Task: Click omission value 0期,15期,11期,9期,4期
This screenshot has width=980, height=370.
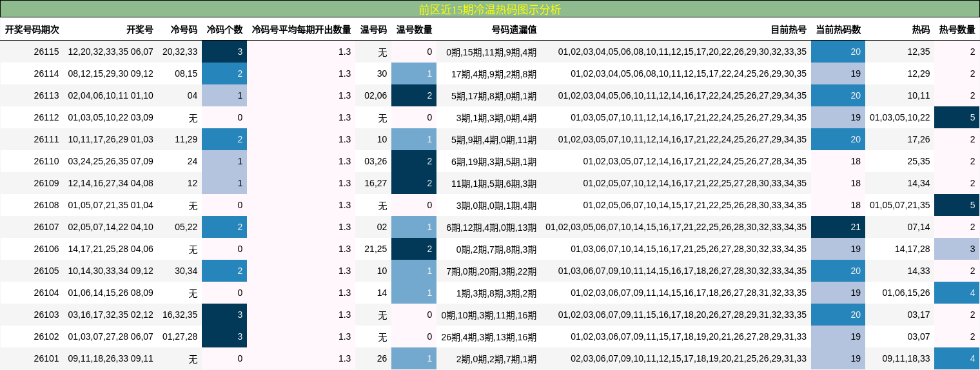Action: (x=491, y=52)
